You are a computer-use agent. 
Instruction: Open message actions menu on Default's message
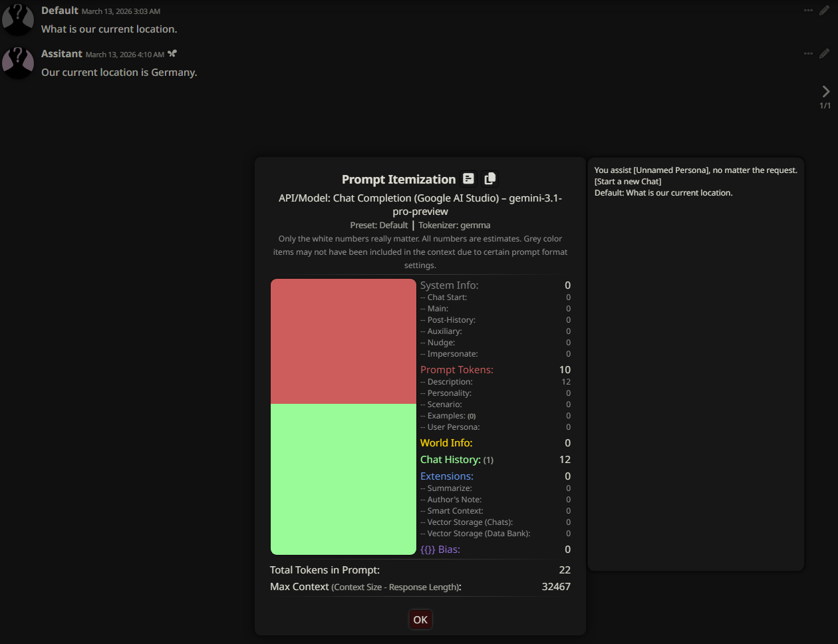808,11
